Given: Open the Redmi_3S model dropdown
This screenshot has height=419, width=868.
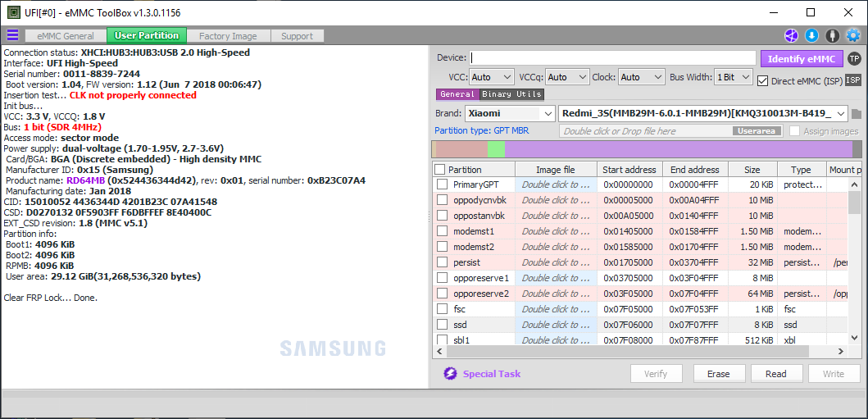Looking at the screenshot, I should 703,113.
